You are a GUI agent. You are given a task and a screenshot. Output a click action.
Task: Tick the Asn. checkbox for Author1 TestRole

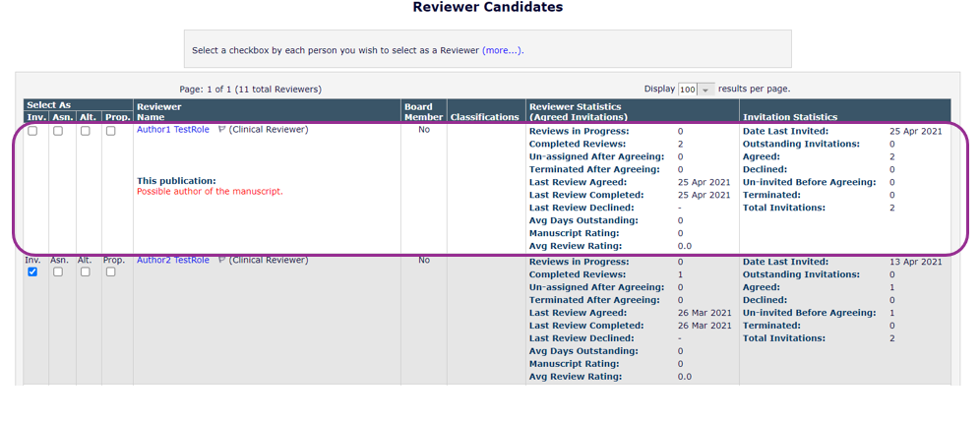(x=58, y=131)
